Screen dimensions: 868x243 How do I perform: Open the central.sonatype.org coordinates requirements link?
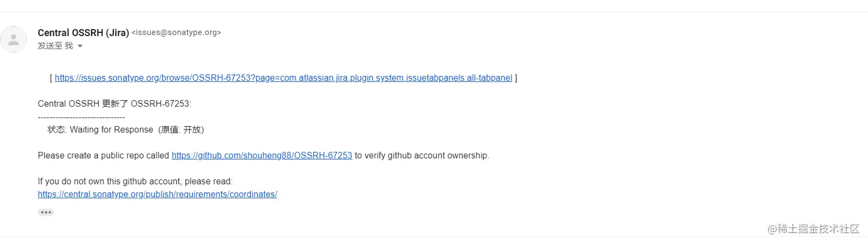[157, 194]
